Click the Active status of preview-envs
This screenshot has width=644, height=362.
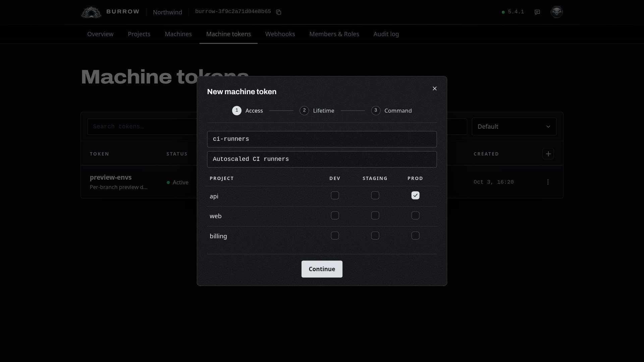point(177,182)
